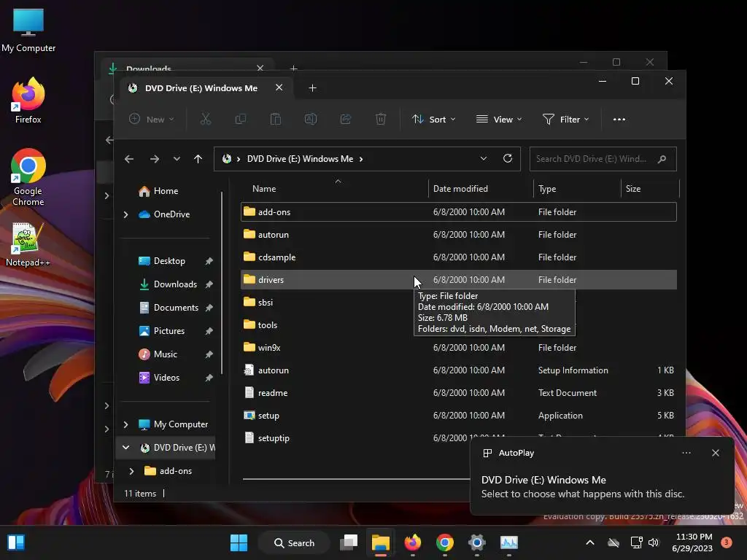Sort by the Name column header
The width and height of the screenshot is (747, 560).
click(264, 189)
